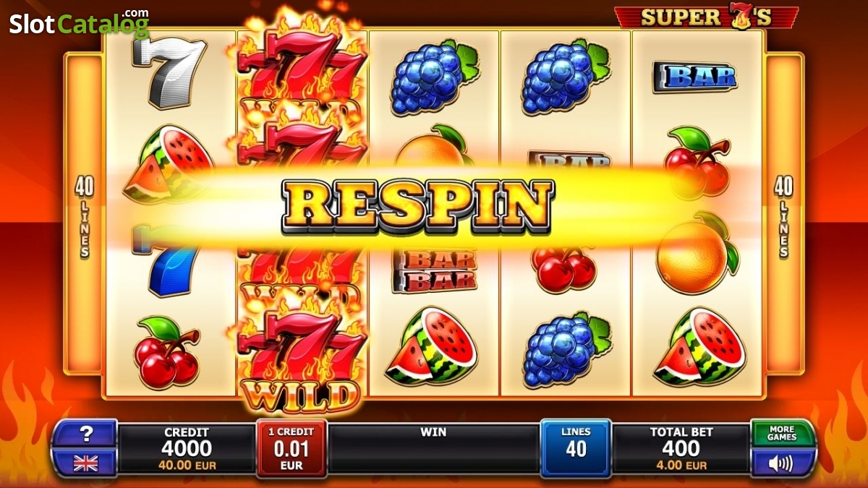Click watermelon at bottom of third reel

[431, 346]
